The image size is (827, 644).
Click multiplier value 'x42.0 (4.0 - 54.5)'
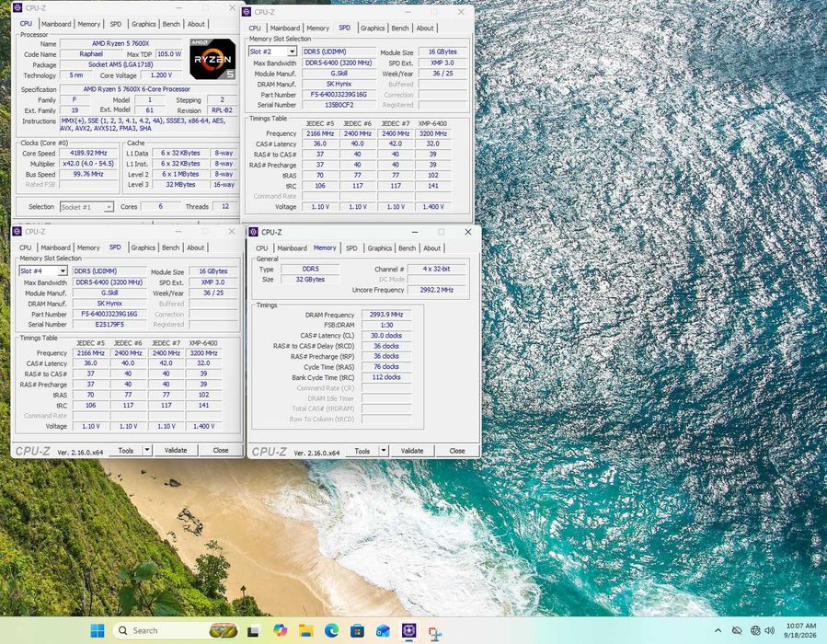(88, 164)
